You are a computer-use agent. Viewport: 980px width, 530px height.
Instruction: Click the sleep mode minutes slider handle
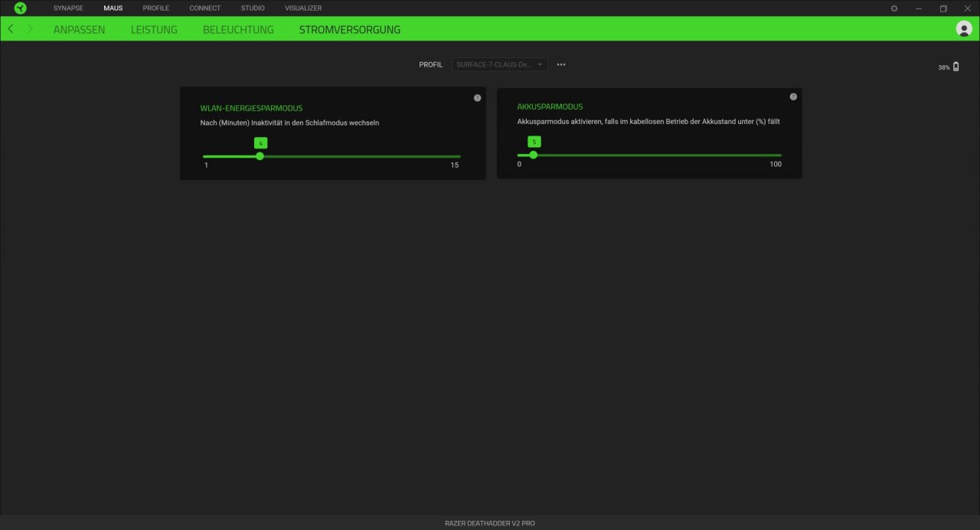[260, 155]
